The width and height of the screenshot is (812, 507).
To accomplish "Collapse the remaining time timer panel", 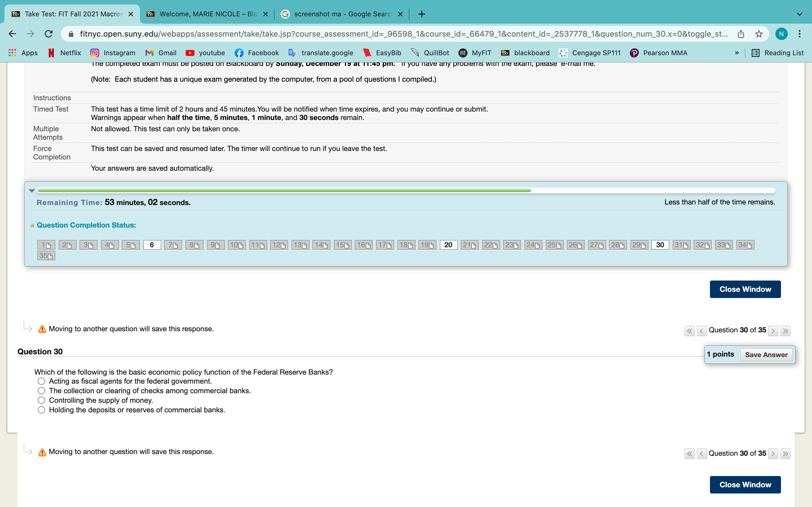I will click(32, 190).
